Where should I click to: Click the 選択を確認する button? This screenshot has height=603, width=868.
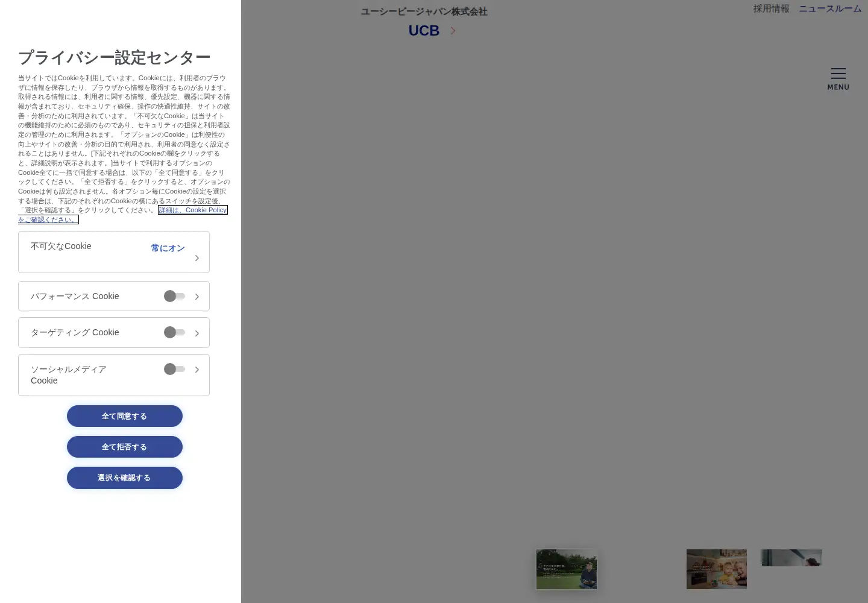tap(125, 478)
